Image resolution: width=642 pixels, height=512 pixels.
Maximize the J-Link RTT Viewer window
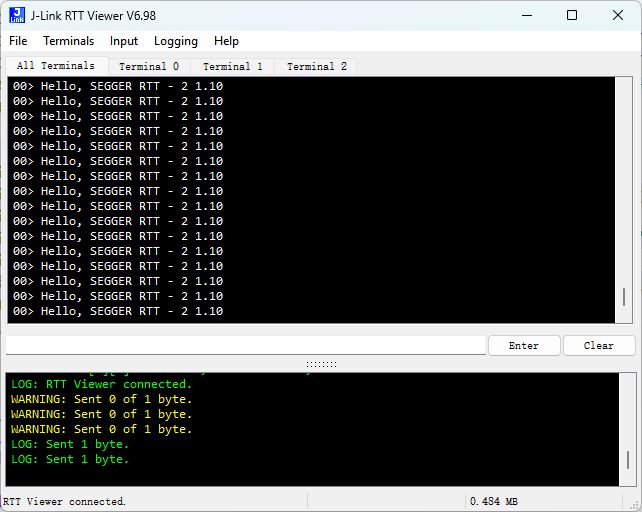tap(572, 16)
